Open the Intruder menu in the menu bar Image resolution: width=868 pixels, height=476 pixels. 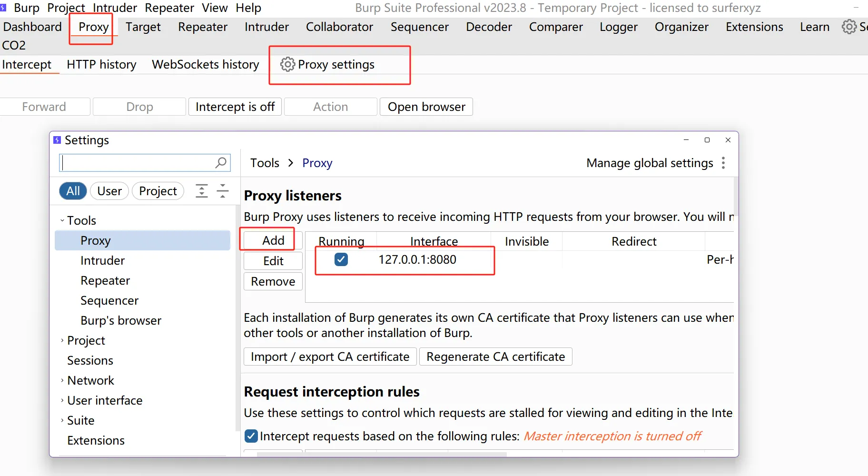point(115,8)
